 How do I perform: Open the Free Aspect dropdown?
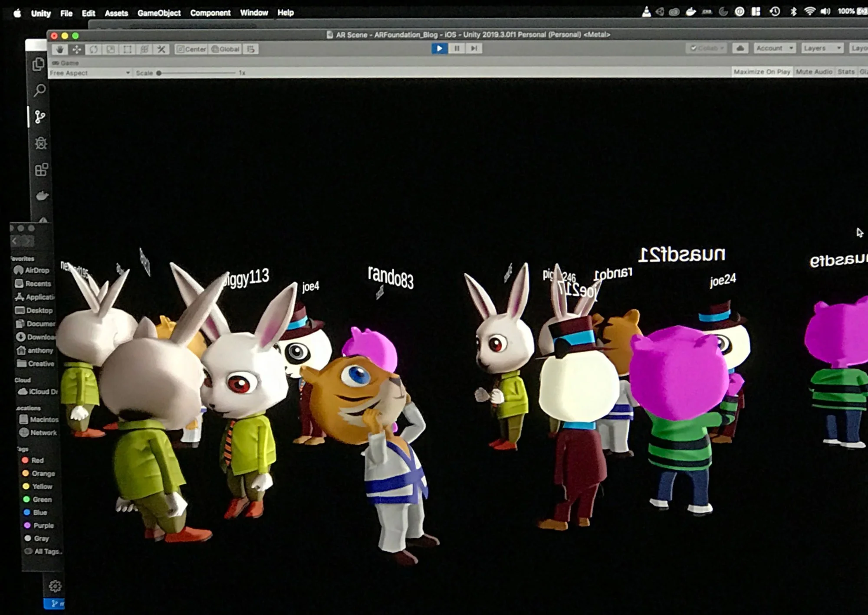point(90,73)
